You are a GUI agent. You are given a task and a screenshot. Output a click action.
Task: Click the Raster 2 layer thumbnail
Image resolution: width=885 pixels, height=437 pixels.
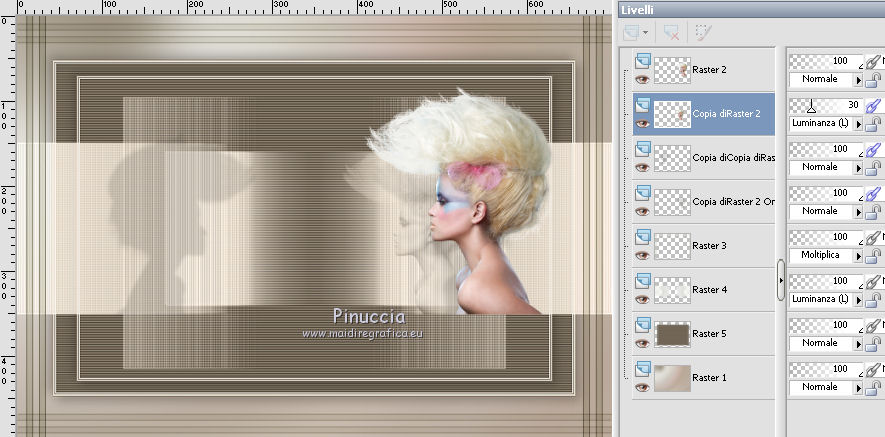672,70
